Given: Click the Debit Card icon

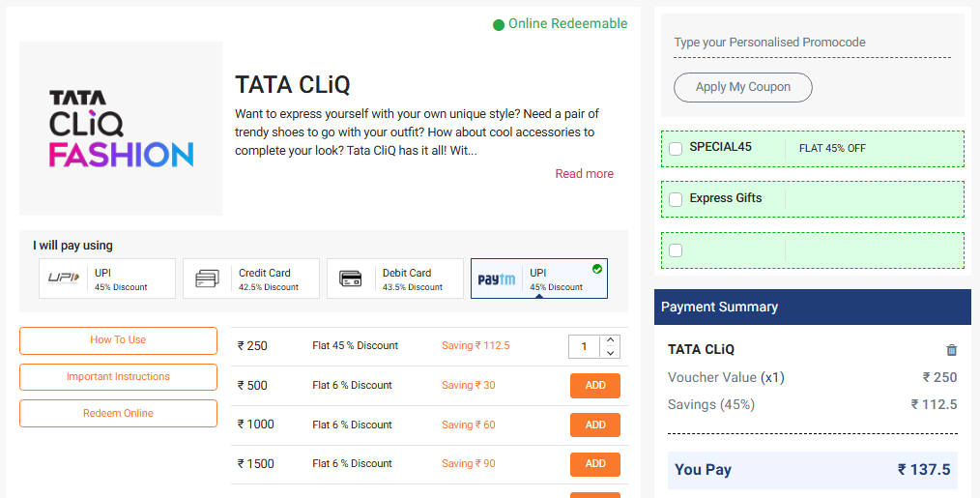Looking at the screenshot, I should click(x=351, y=278).
